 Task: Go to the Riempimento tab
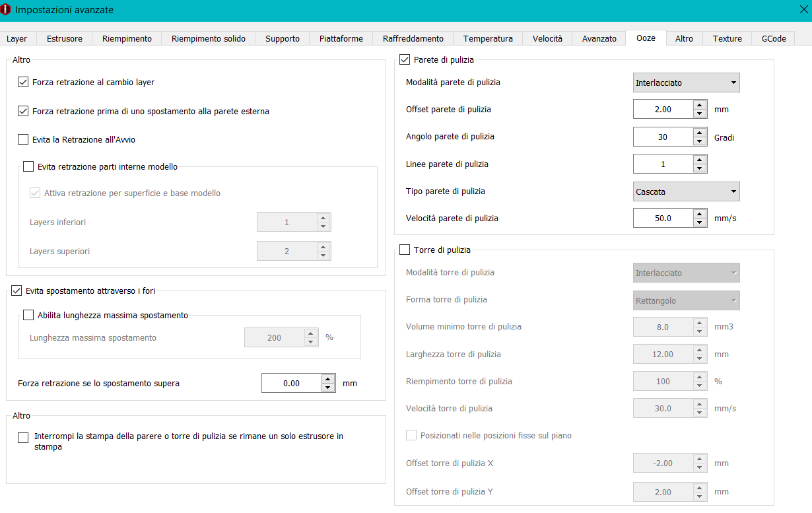click(127, 39)
